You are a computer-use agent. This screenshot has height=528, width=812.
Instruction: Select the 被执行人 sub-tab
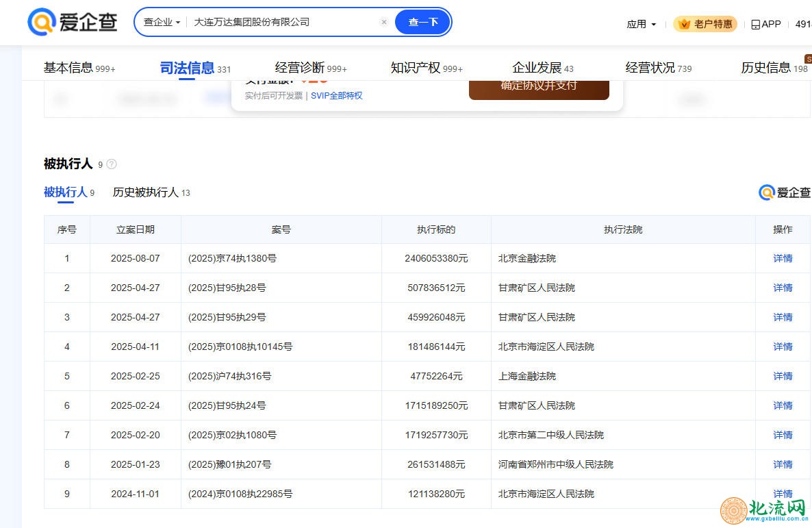tap(69, 192)
